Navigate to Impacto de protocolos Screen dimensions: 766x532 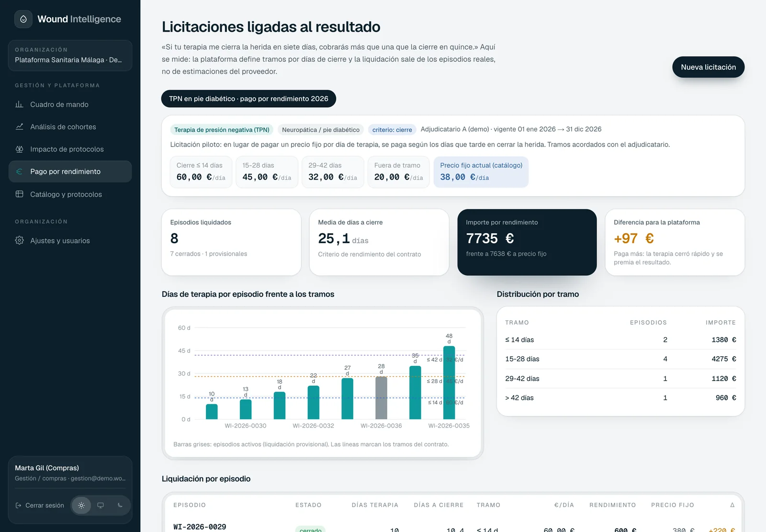[70, 149]
